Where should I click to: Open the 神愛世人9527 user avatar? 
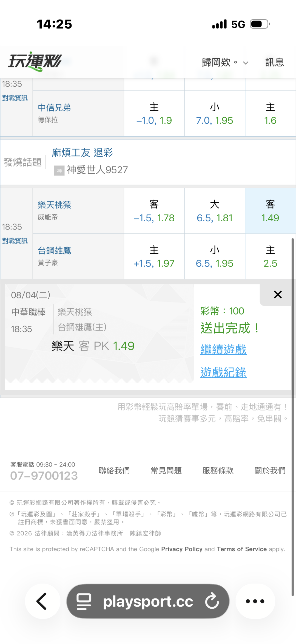(x=59, y=171)
